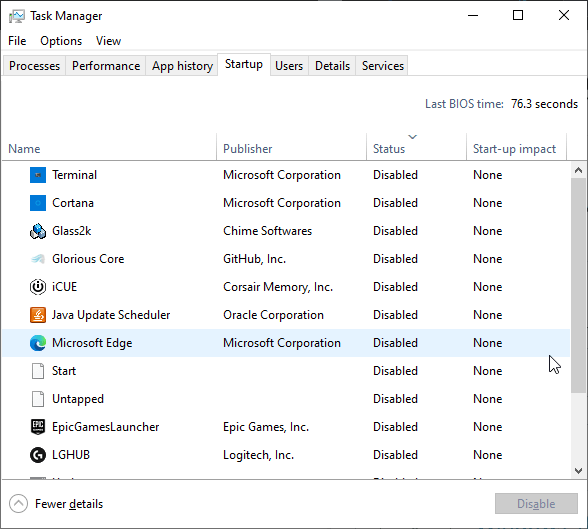Click the 76.3 seconds BIOS time value
This screenshot has width=588, height=529.
click(544, 104)
